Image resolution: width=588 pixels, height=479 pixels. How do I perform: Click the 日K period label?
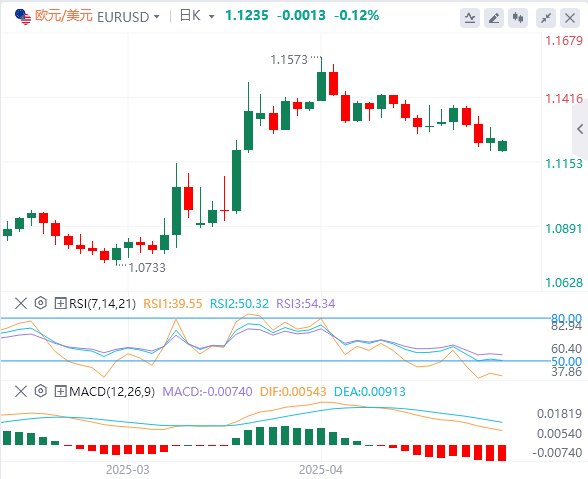tap(190, 16)
